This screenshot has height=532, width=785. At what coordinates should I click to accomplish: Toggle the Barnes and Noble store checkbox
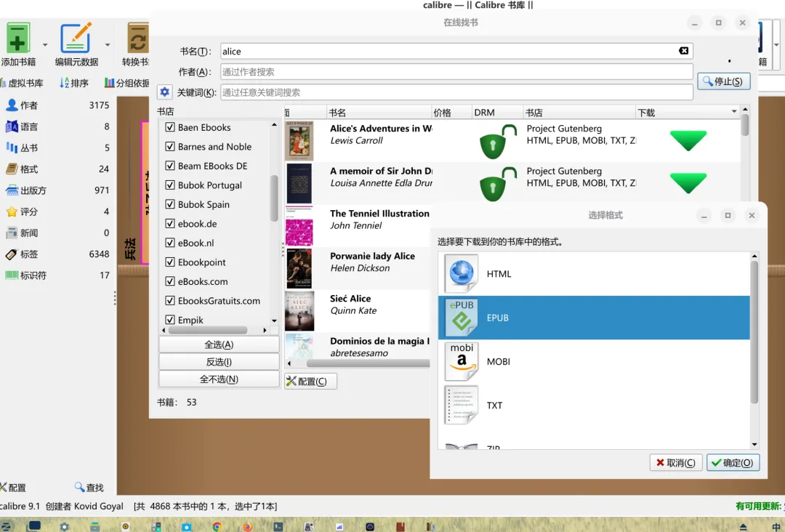click(x=170, y=147)
